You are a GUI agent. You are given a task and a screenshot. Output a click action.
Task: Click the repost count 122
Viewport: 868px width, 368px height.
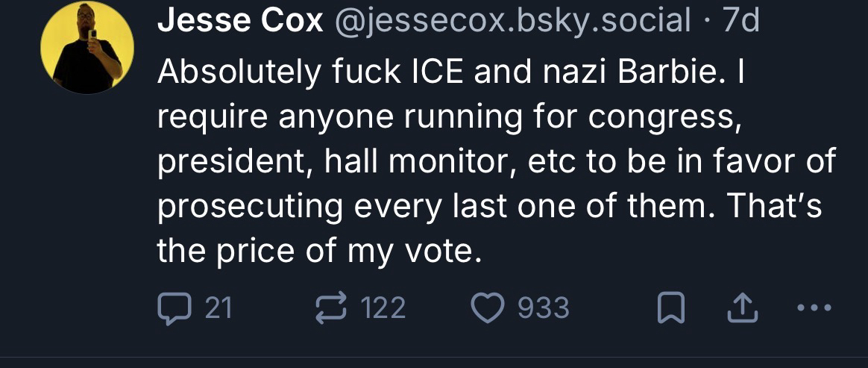click(382, 307)
